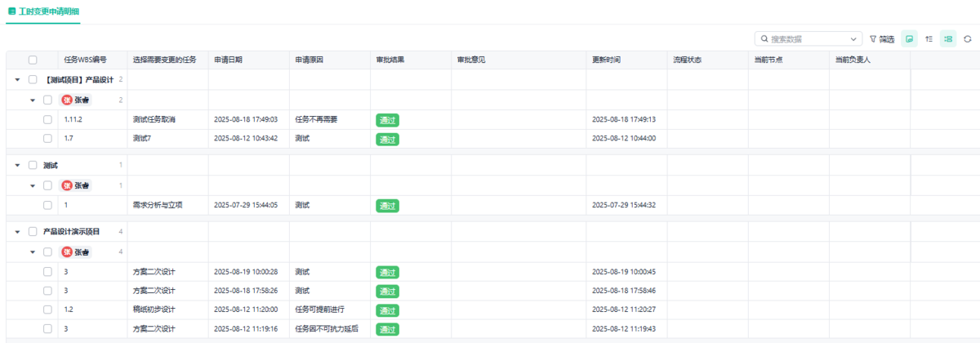Image resolution: width=980 pixels, height=343 pixels.
Task: Collapse 张睿 subgroup under 【测试项目】产品设计
Action: 33,100
